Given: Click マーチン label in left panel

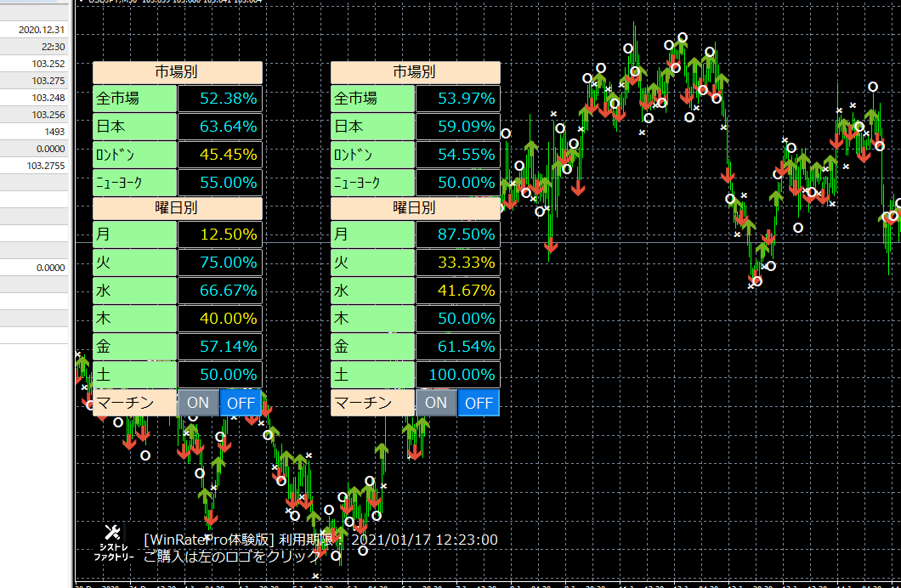Looking at the screenshot, I should pyautogui.click(x=134, y=403).
